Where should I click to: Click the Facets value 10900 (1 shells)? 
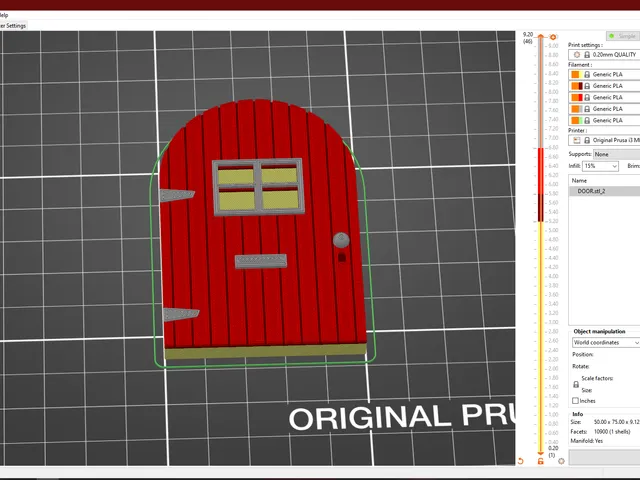(612, 431)
